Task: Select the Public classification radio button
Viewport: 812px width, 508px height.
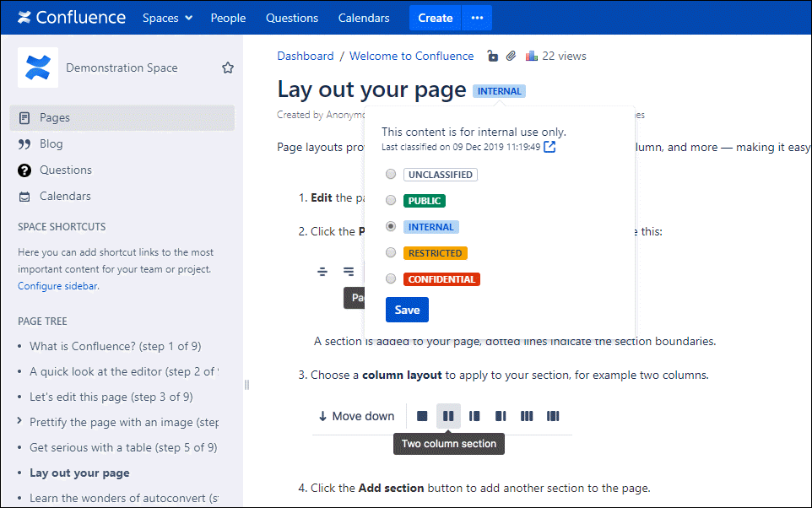Action: [x=390, y=201]
